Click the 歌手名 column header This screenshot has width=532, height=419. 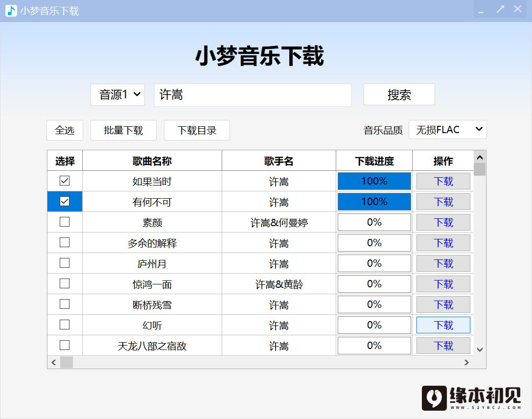click(278, 161)
